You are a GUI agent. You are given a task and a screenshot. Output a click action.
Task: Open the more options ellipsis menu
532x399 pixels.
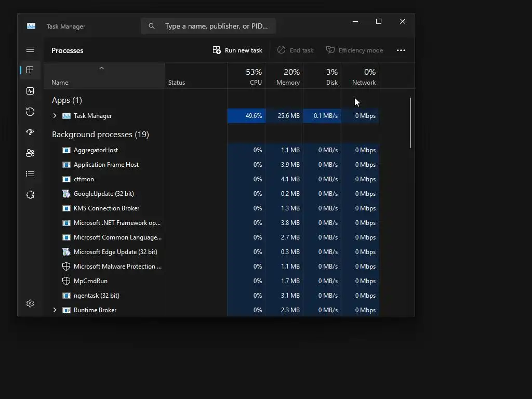pyautogui.click(x=401, y=50)
